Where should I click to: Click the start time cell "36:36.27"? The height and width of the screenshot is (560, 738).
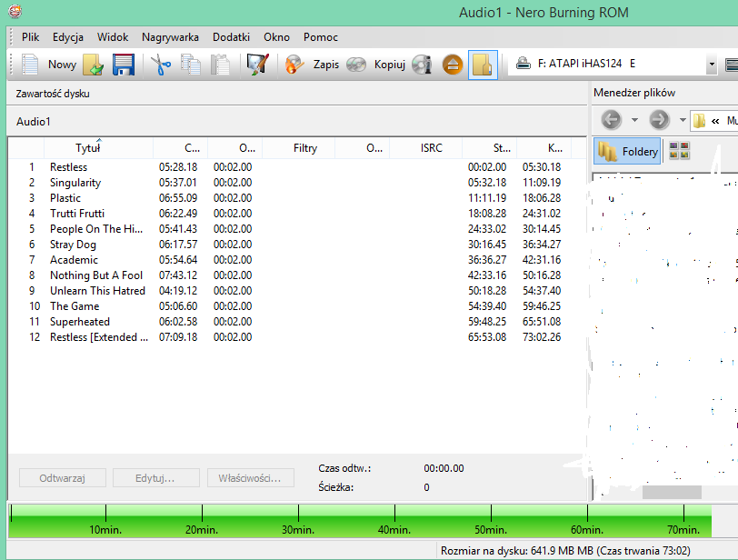(487, 260)
